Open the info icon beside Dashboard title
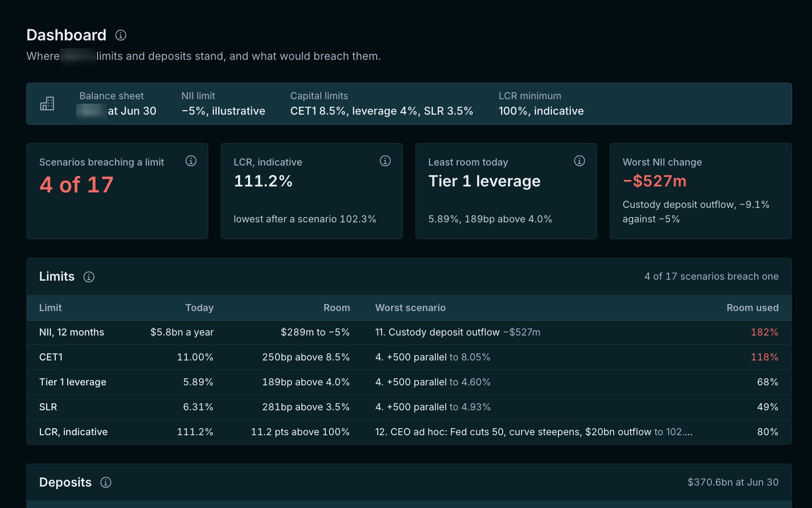 pyautogui.click(x=121, y=35)
